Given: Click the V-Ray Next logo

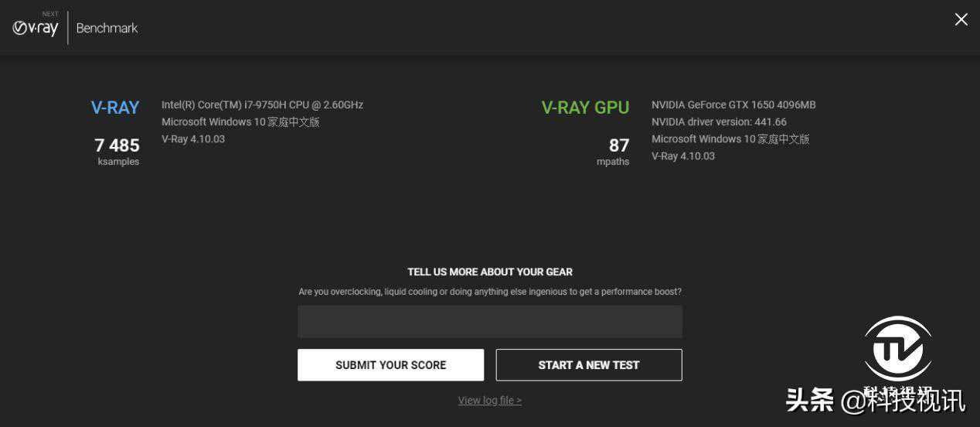Looking at the screenshot, I should (x=36, y=26).
